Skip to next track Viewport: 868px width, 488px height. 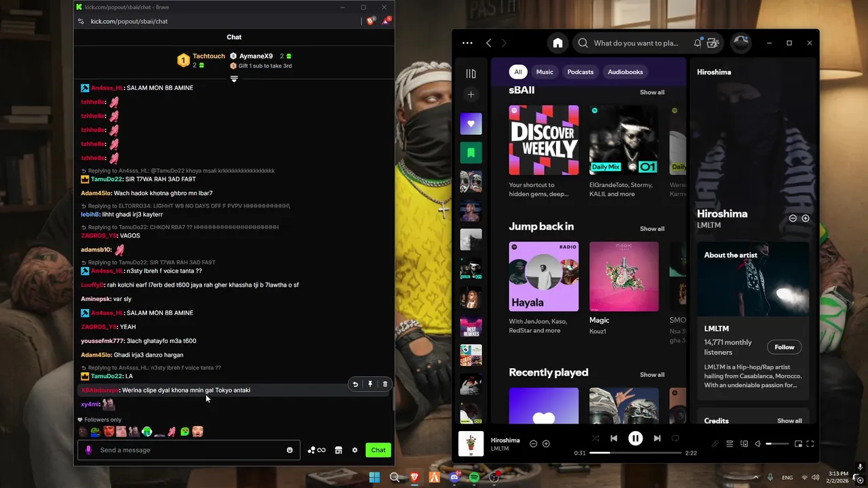point(656,439)
